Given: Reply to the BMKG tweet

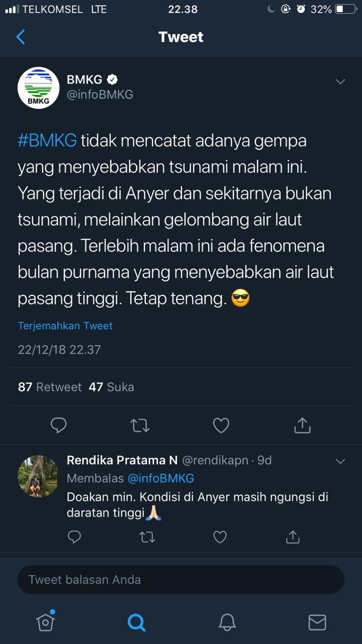Looking at the screenshot, I should pos(59,426).
